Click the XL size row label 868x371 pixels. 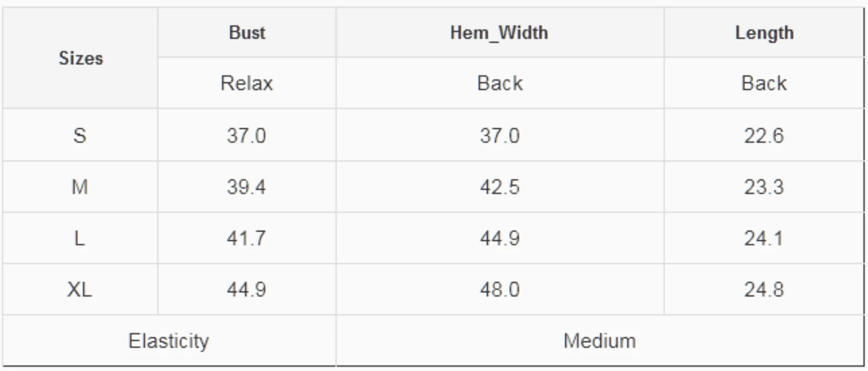click(x=80, y=290)
